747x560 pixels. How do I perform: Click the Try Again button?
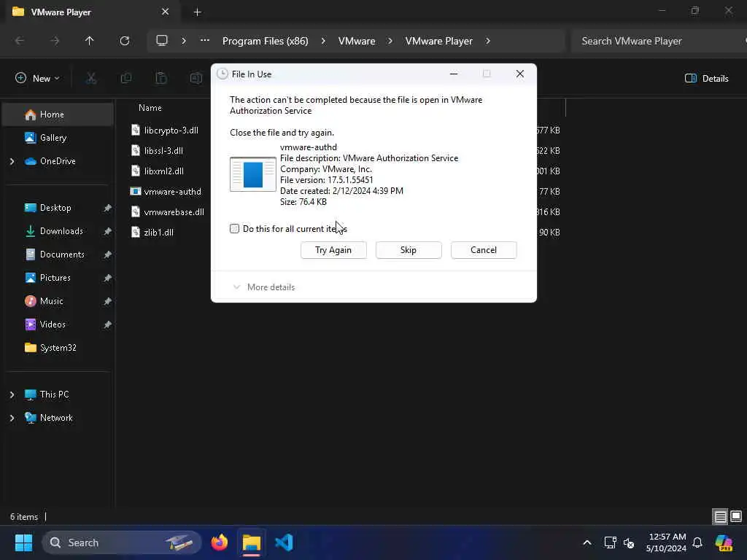tap(333, 250)
